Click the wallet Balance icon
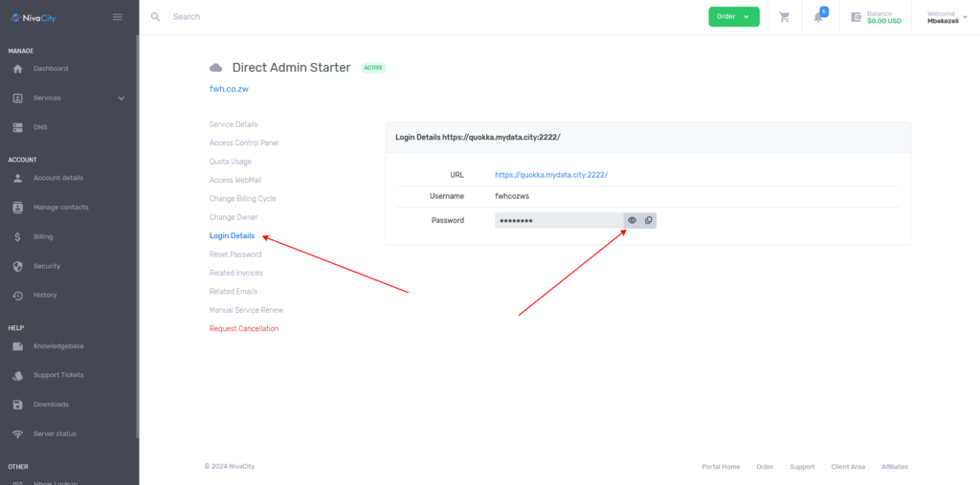 click(857, 17)
